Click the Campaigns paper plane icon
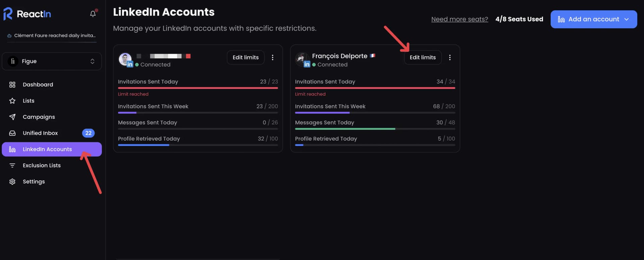 [12, 117]
